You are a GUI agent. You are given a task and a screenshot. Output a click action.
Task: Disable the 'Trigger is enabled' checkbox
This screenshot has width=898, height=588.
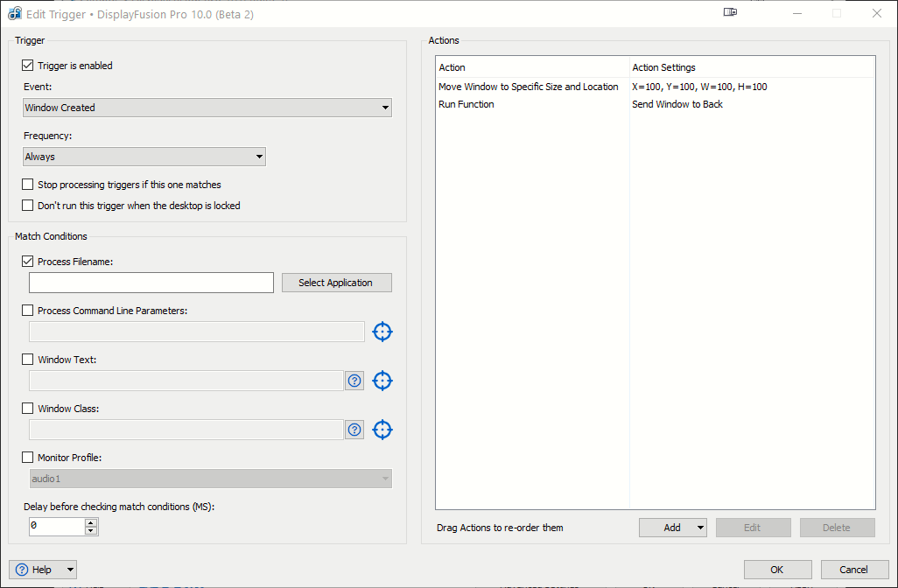28,66
